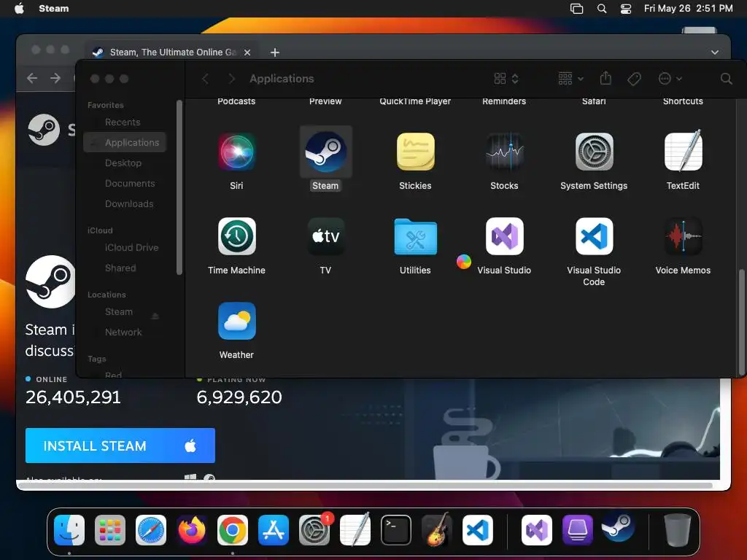Open the Siri app icon in Finder

(236, 152)
